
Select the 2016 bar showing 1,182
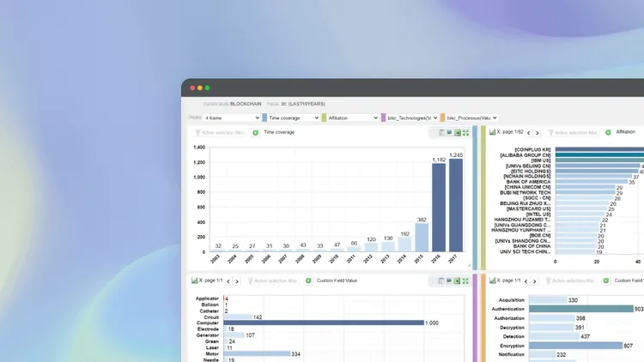tap(439, 208)
